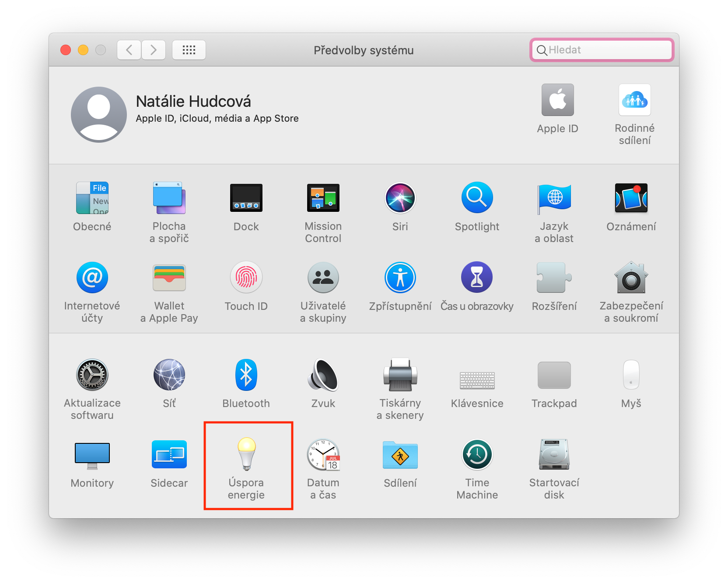Focus the Hledat search field
Image resolution: width=728 pixels, height=583 pixels.
[602, 50]
